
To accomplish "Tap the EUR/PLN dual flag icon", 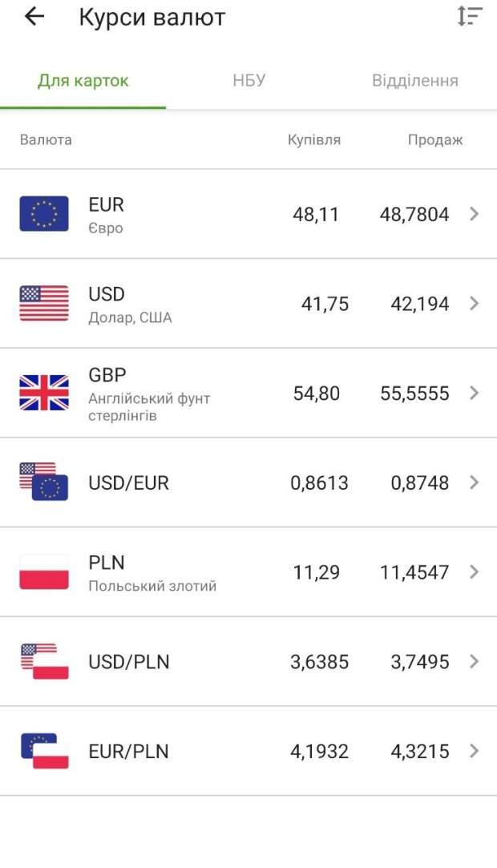I will 44,751.
